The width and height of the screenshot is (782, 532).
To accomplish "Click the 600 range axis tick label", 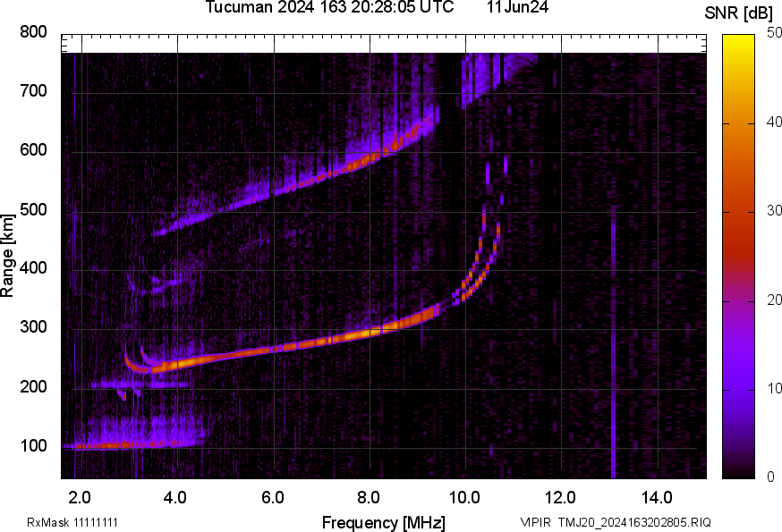I will 33,149.
